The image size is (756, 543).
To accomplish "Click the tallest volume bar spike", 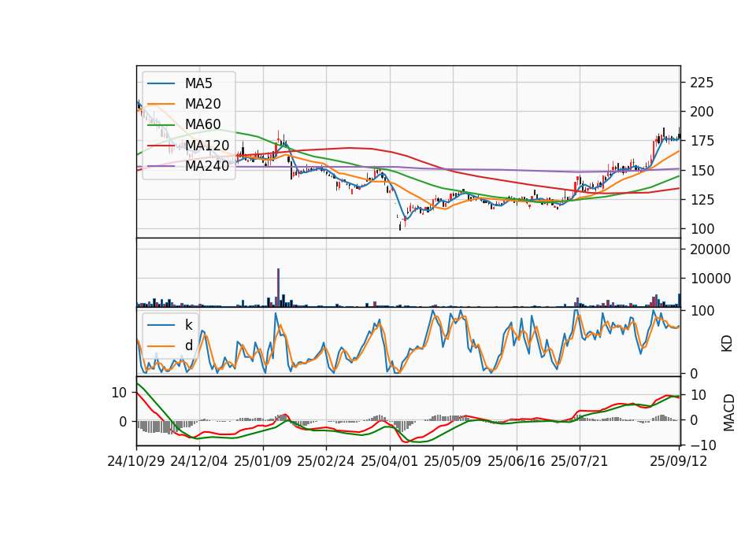I will [278, 288].
